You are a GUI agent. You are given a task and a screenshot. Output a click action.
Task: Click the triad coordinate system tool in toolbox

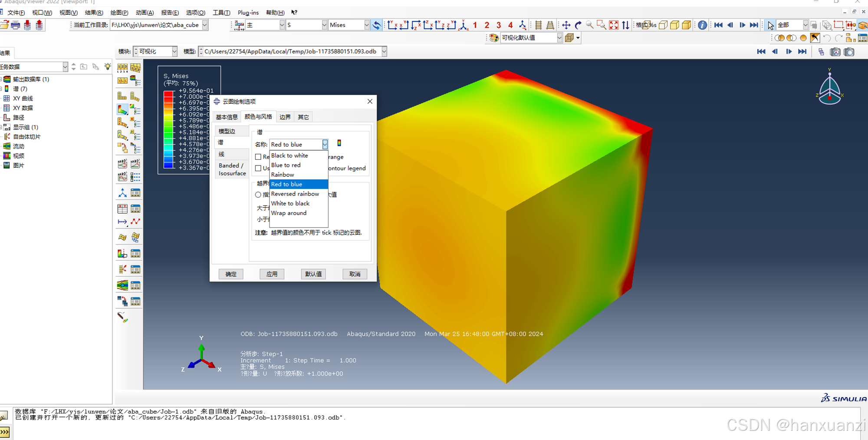click(x=122, y=193)
